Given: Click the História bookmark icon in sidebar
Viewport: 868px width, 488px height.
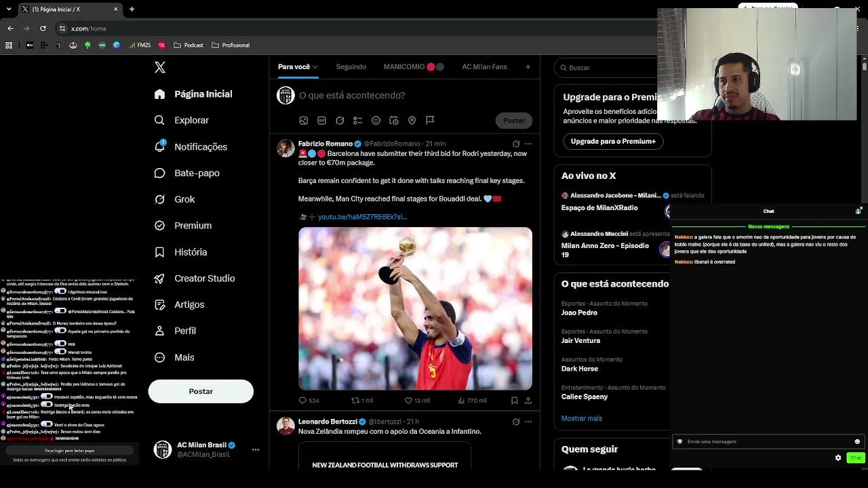Looking at the screenshot, I should 159,252.
